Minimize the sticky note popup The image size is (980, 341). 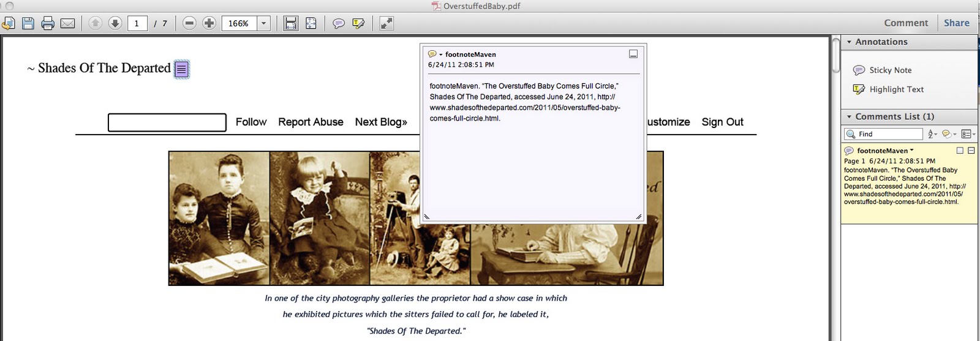[x=633, y=54]
